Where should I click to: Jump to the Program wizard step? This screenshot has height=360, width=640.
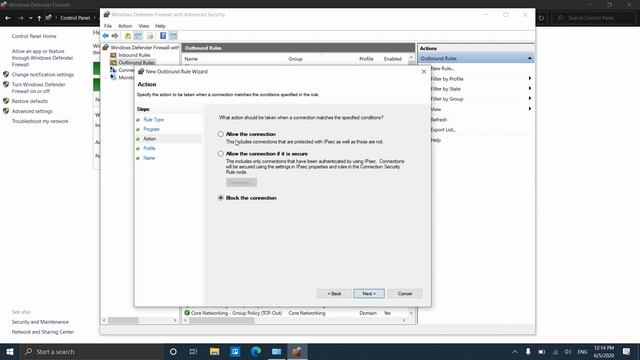coord(151,129)
